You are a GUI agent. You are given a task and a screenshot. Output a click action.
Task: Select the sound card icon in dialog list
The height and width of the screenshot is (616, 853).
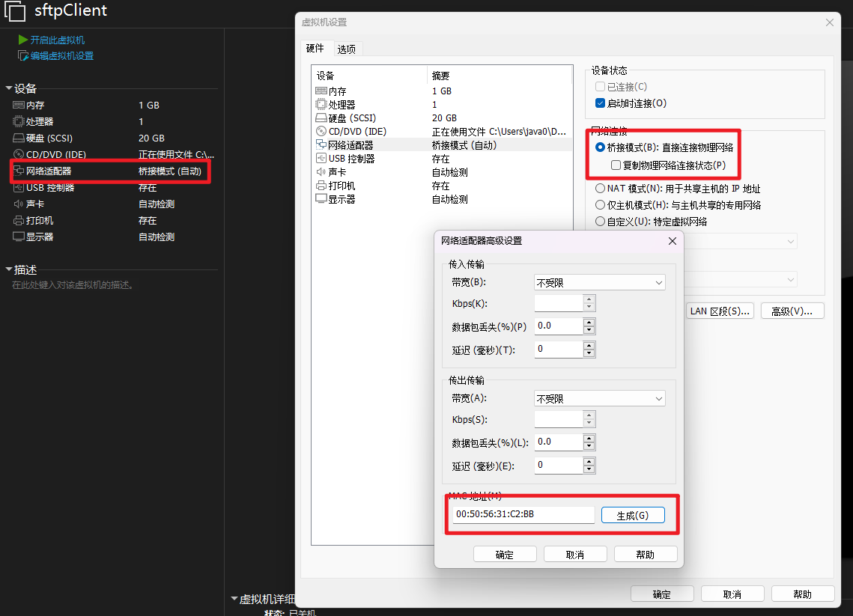[x=321, y=172]
